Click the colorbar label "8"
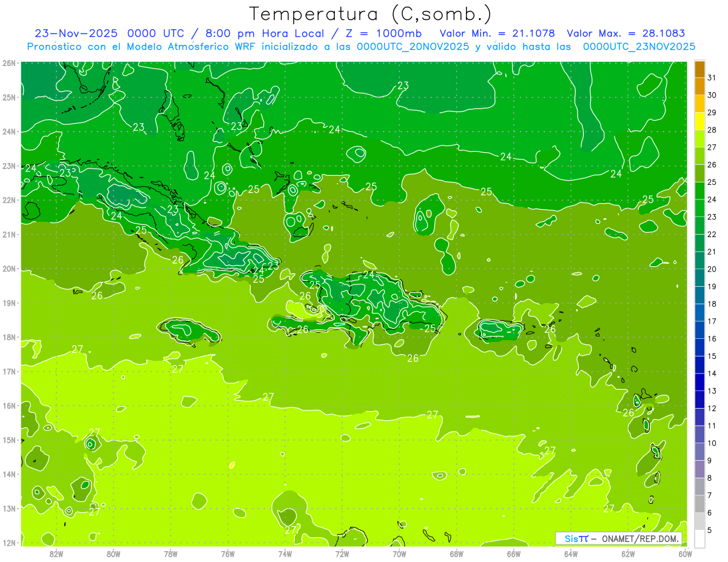The height and width of the screenshot is (562, 728). [x=710, y=478]
